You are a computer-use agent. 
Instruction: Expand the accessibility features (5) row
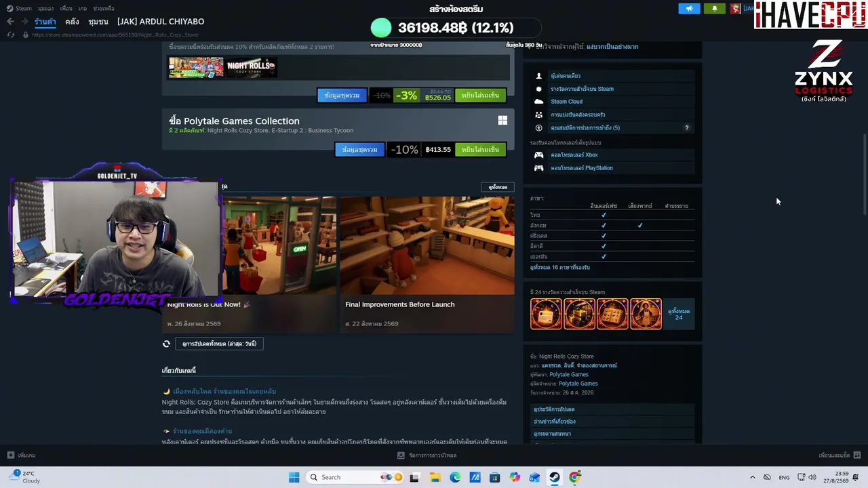(x=612, y=127)
